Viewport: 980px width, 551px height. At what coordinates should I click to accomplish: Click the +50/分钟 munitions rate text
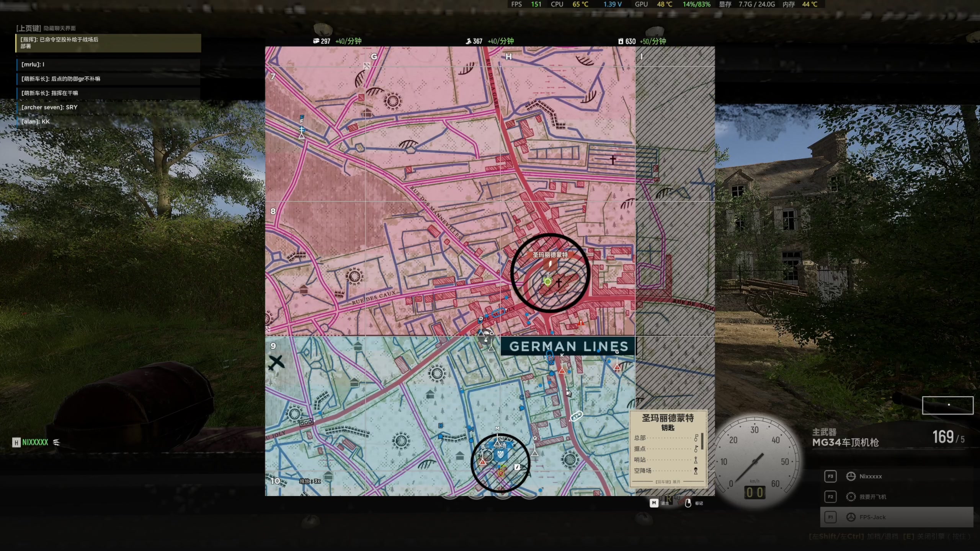[653, 41]
